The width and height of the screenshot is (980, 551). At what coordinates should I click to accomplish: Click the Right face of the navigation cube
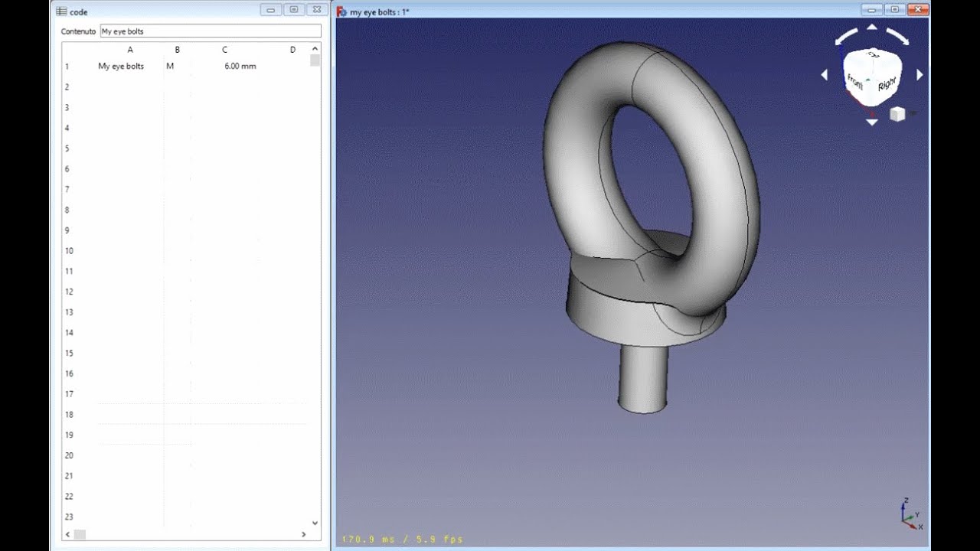pos(886,82)
